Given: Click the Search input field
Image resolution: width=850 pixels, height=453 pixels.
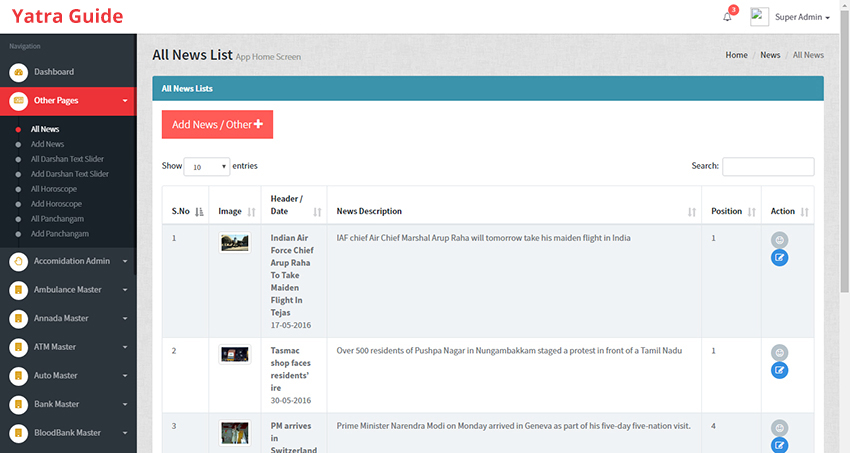Looking at the screenshot, I should (768, 167).
